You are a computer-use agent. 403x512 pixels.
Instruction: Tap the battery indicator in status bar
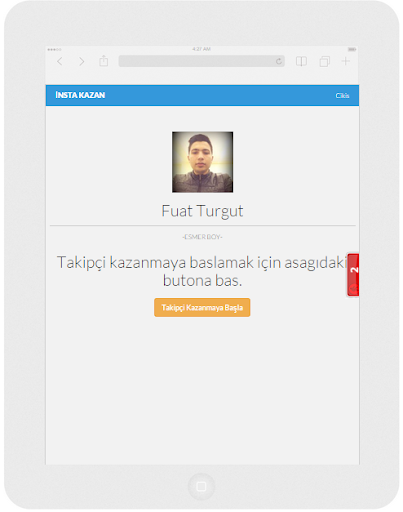(x=352, y=49)
